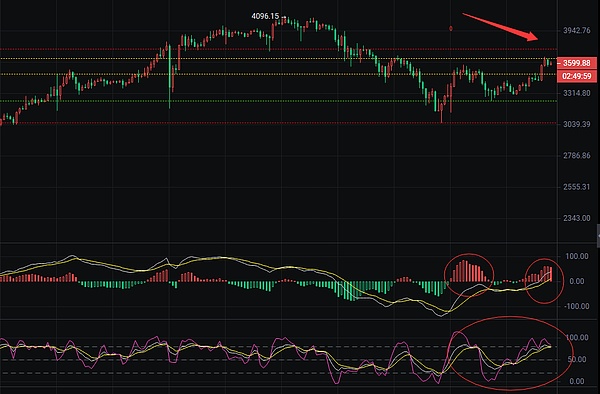Select the green dotted horizontal support line
Viewport: 600px width, 394px height.
278,101
